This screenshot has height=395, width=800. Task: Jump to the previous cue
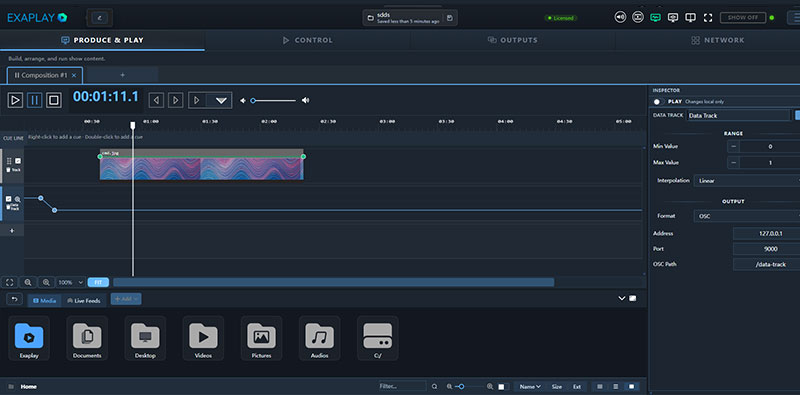tap(156, 100)
